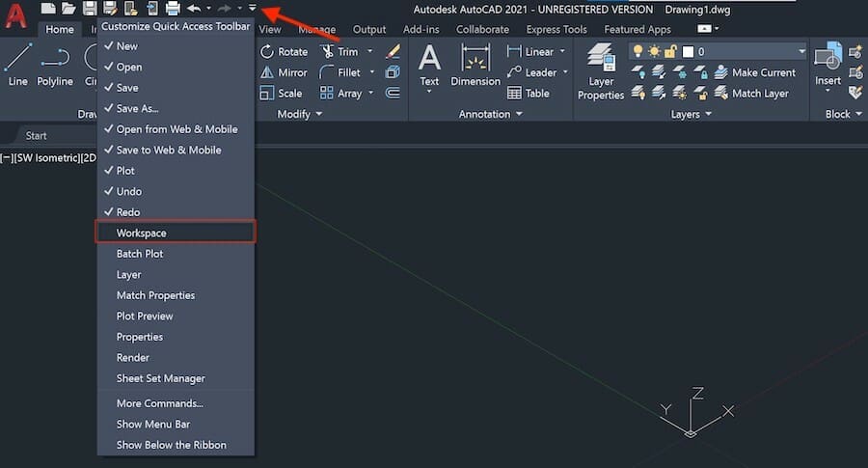Expand the Block panel
This screenshot has height=468, width=868.
click(x=844, y=114)
